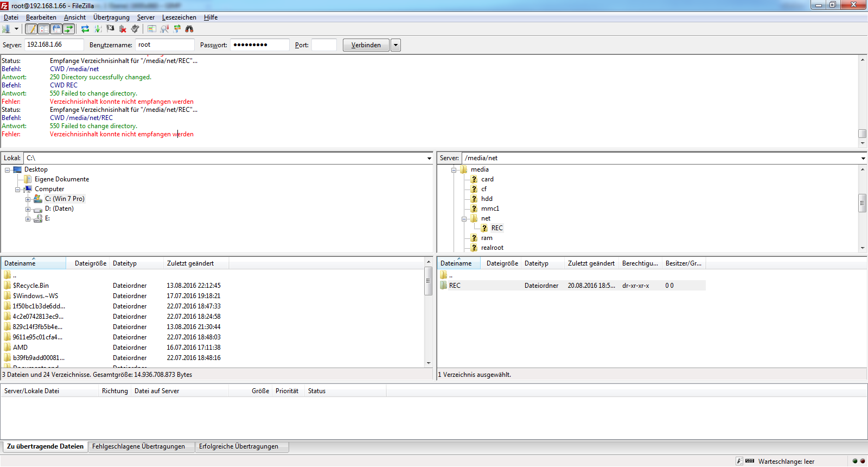868x467 pixels.
Task: Click the disconnect from server icon
Action: 123,29
